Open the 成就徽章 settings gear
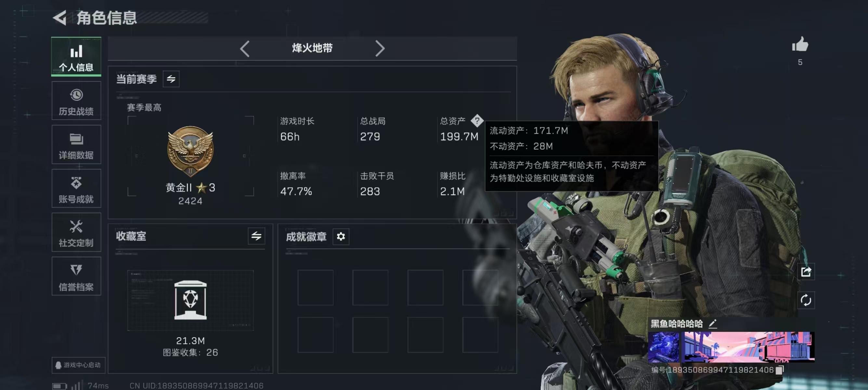868x390 pixels. pyautogui.click(x=341, y=236)
